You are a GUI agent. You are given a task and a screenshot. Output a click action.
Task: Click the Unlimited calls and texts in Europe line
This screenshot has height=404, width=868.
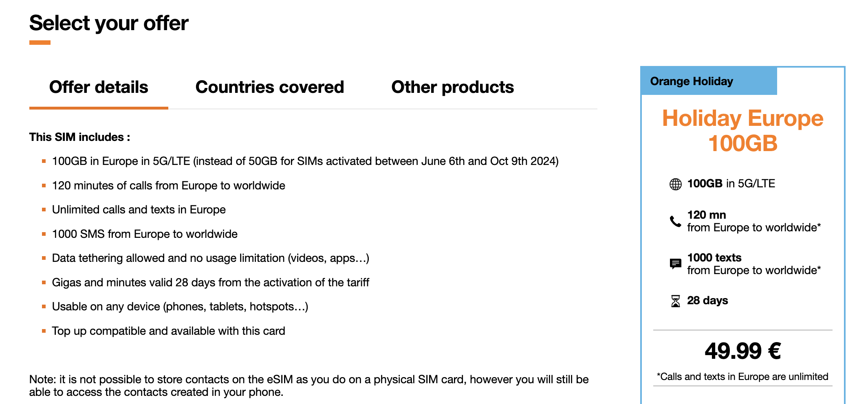click(x=139, y=210)
